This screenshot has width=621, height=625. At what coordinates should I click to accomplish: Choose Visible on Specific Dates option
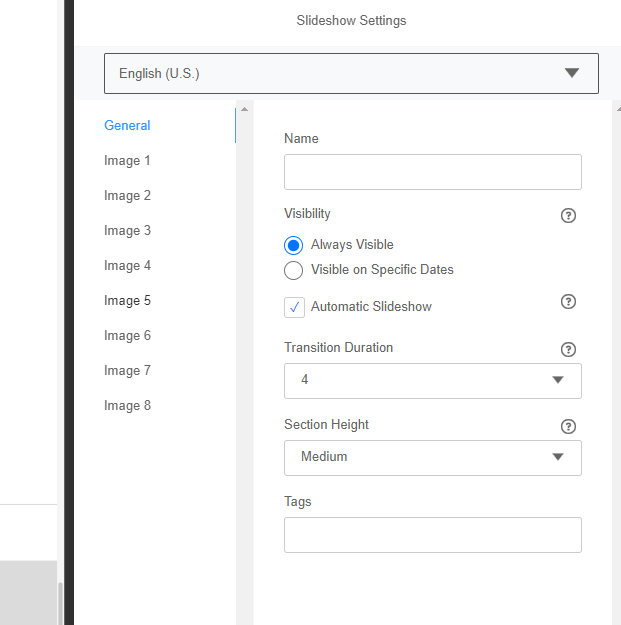(294, 270)
